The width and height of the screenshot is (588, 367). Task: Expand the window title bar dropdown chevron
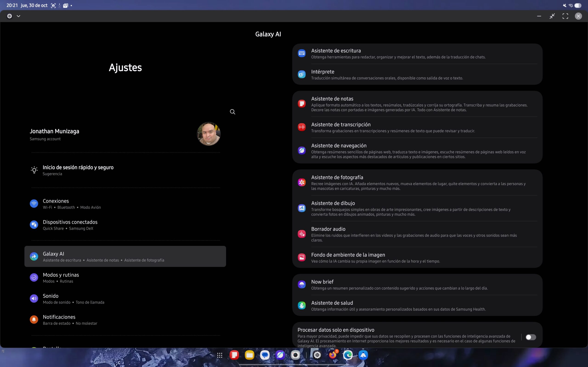(x=18, y=16)
